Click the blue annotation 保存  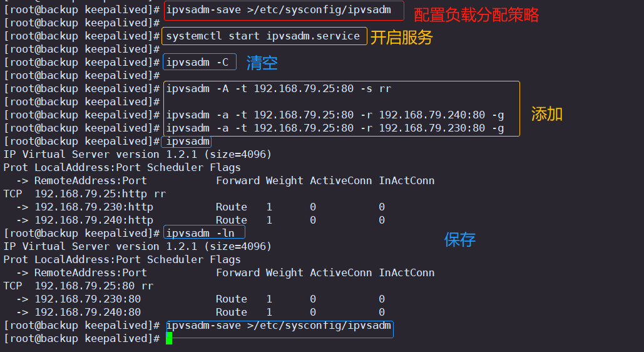(459, 240)
